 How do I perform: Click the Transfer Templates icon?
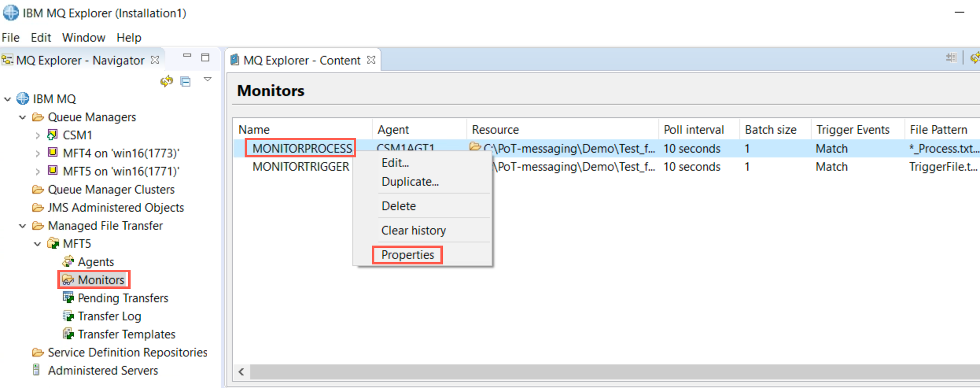click(x=68, y=334)
